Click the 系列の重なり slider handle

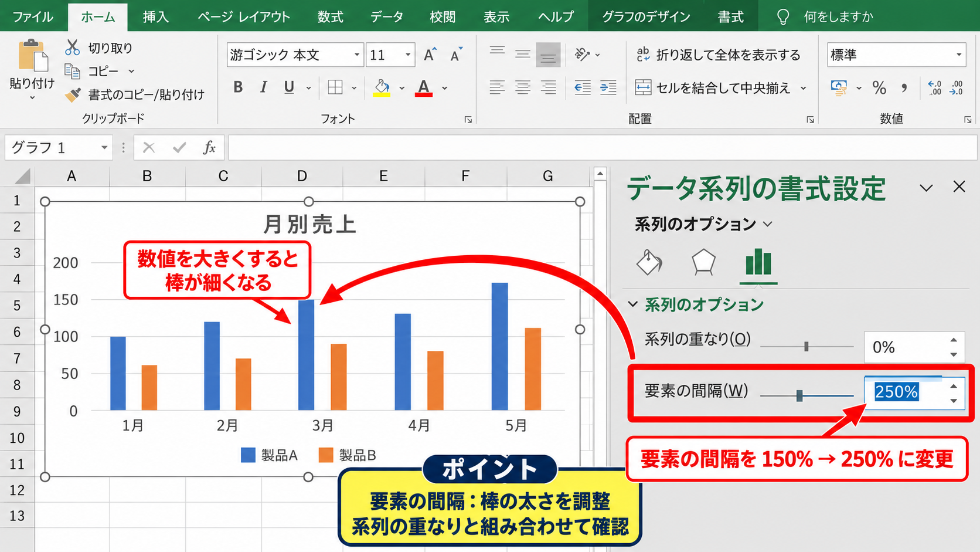tap(807, 347)
